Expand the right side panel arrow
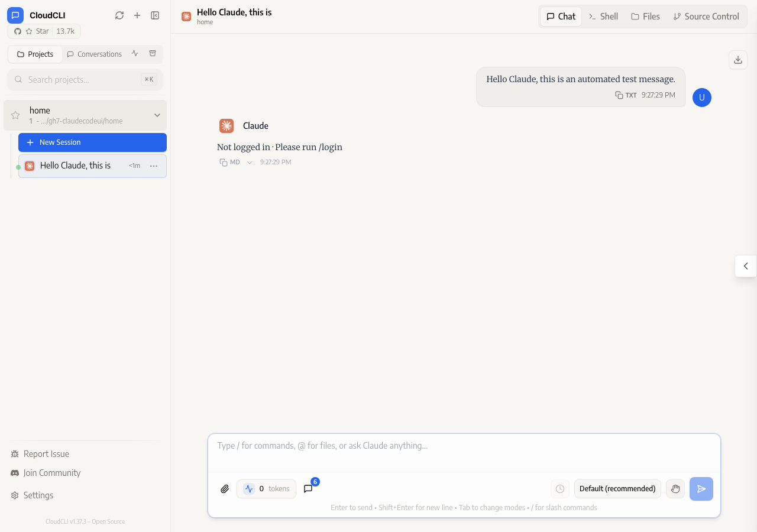 746,266
